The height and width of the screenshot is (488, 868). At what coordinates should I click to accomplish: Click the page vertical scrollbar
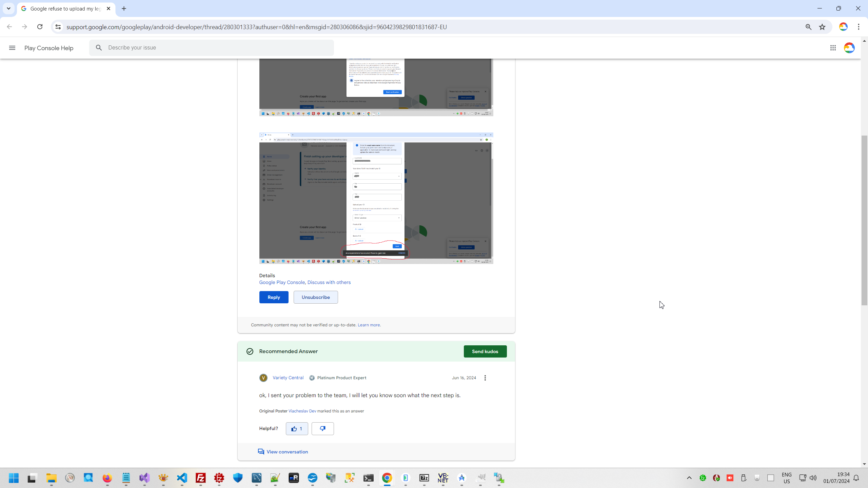(864, 220)
